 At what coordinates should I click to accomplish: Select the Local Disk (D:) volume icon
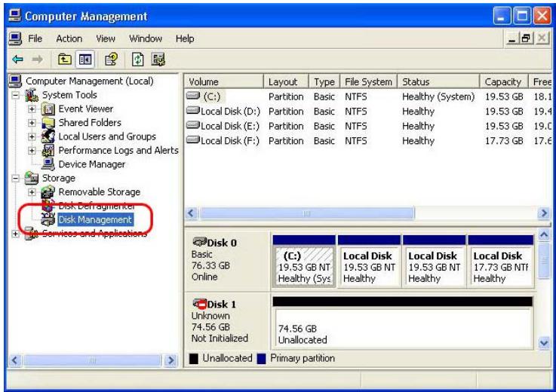(193, 111)
